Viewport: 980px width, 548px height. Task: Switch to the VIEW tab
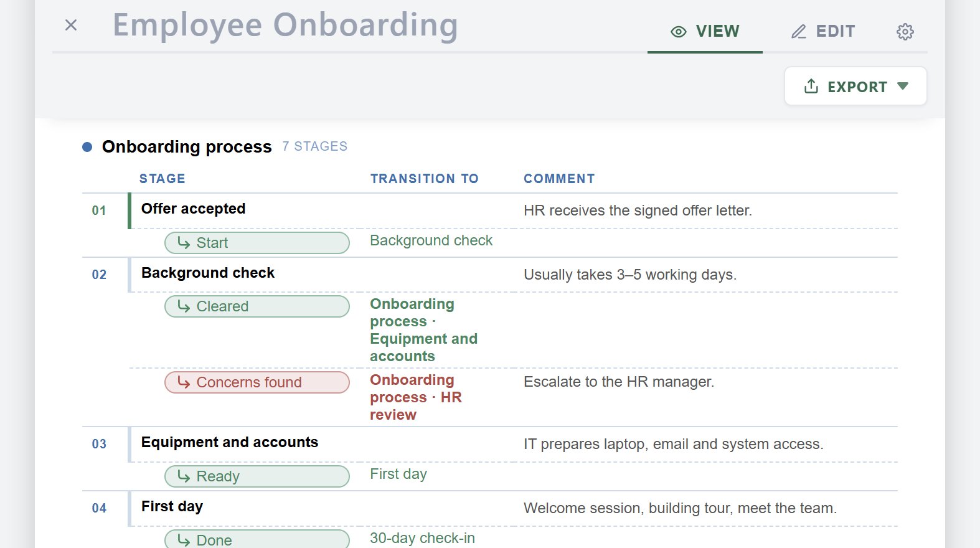tap(705, 31)
